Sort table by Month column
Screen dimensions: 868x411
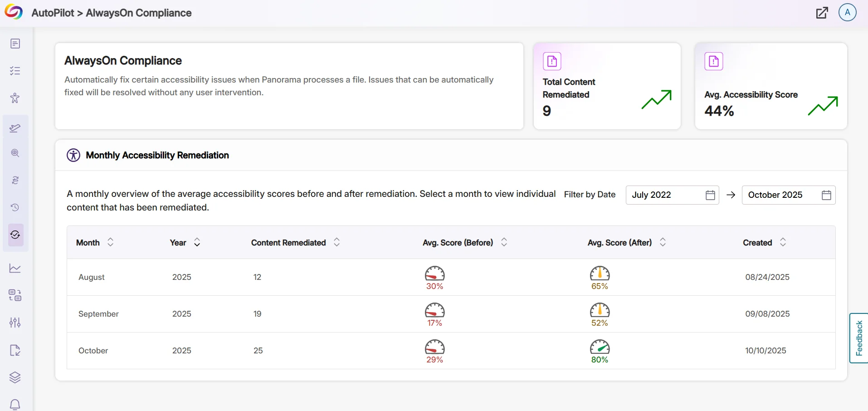coord(110,242)
